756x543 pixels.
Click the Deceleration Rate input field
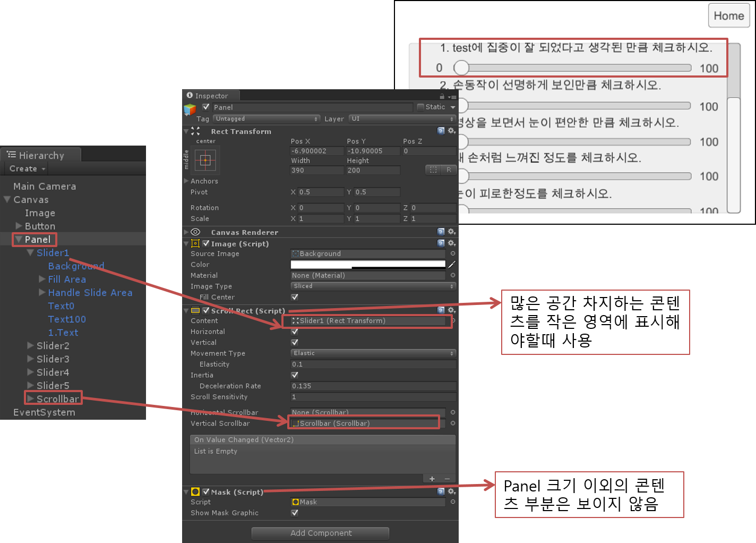[x=373, y=386]
